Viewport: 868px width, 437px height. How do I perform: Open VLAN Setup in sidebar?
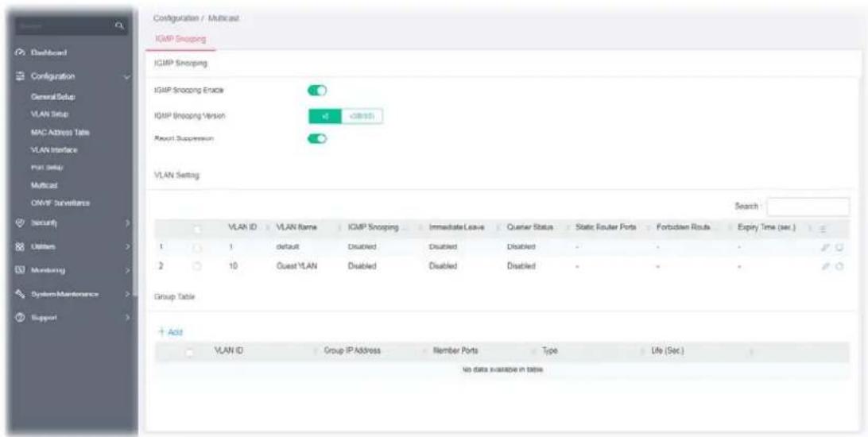[50, 114]
